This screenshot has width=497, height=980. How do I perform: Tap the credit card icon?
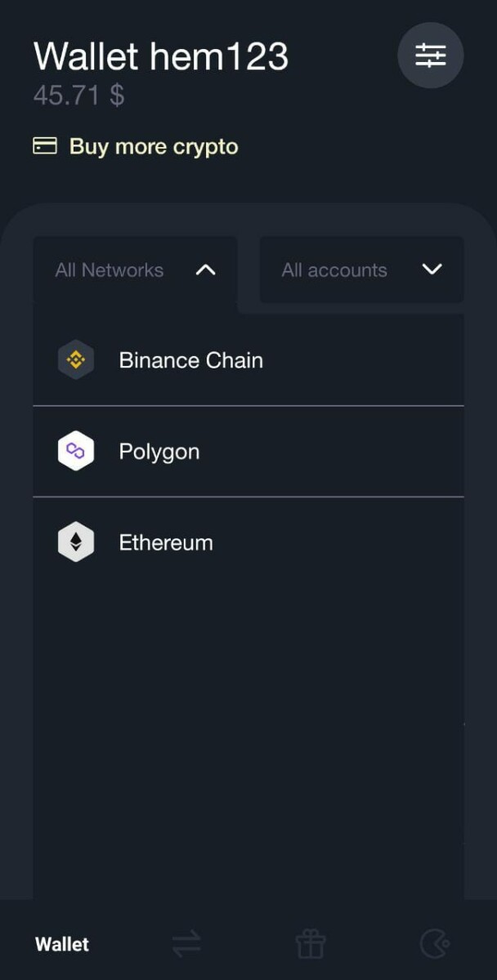[x=45, y=146]
